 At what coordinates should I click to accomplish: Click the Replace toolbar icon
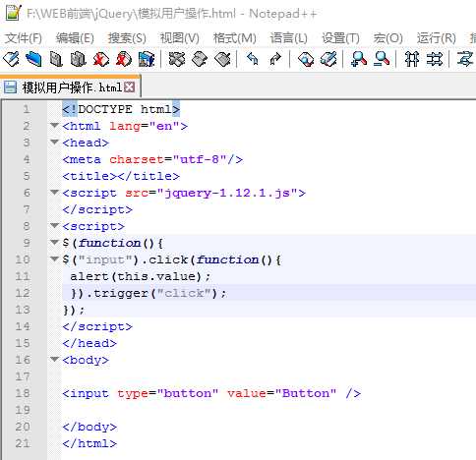(328, 59)
